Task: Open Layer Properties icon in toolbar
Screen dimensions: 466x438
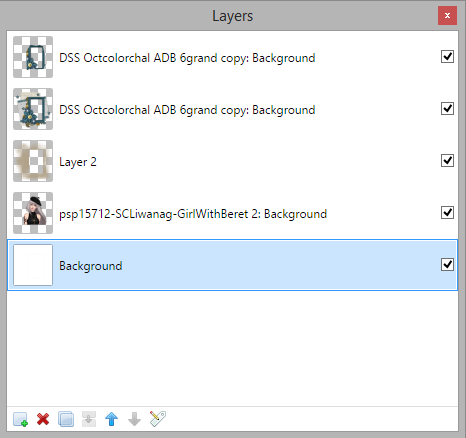Action: (x=158, y=419)
